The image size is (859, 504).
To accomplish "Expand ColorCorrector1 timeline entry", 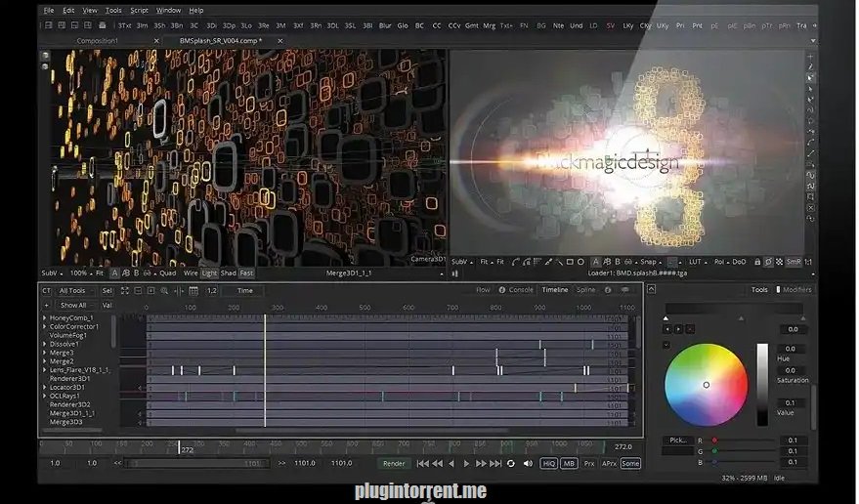I will (x=44, y=326).
